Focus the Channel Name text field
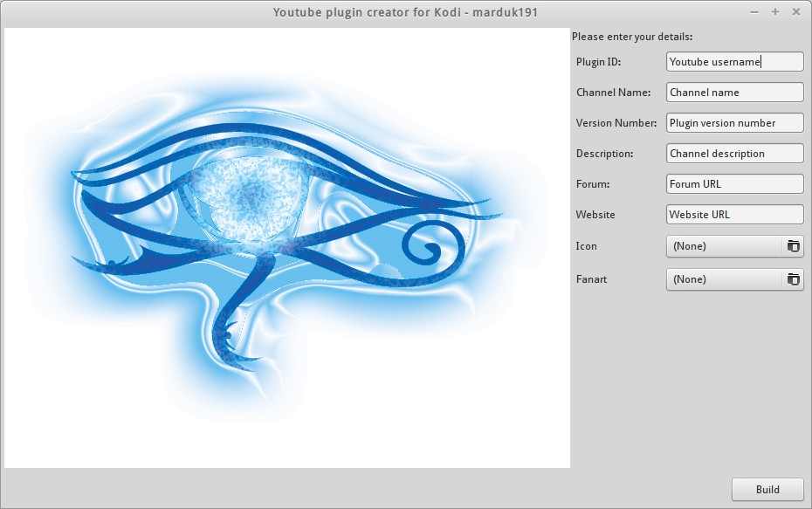This screenshot has height=509, width=812. (735, 93)
